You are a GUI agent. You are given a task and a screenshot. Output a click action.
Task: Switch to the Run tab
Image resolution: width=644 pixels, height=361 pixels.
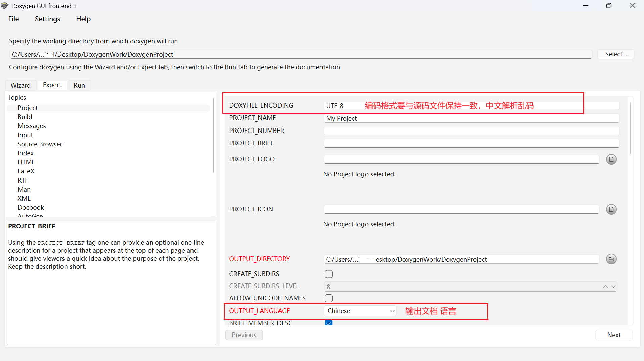79,85
